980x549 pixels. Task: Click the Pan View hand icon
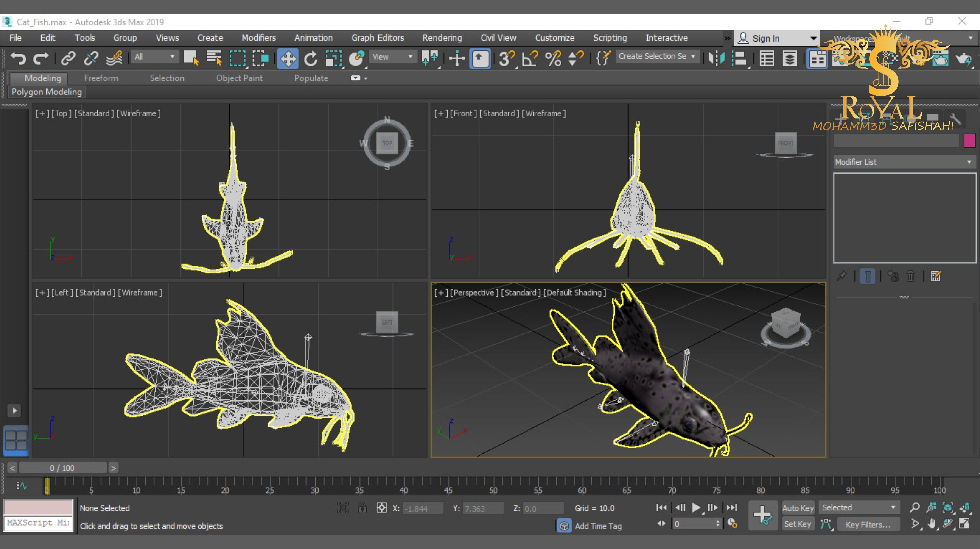click(x=931, y=524)
